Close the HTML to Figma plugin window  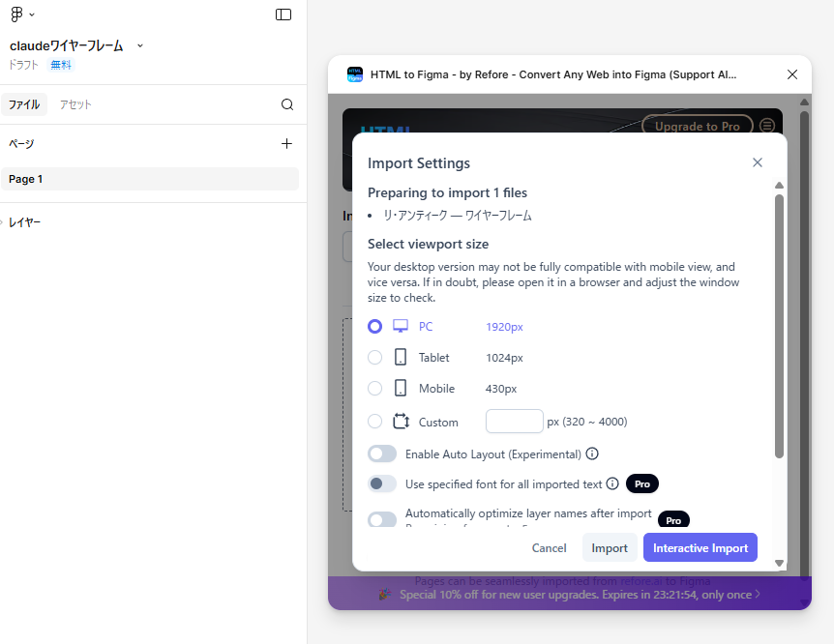[792, 74]
